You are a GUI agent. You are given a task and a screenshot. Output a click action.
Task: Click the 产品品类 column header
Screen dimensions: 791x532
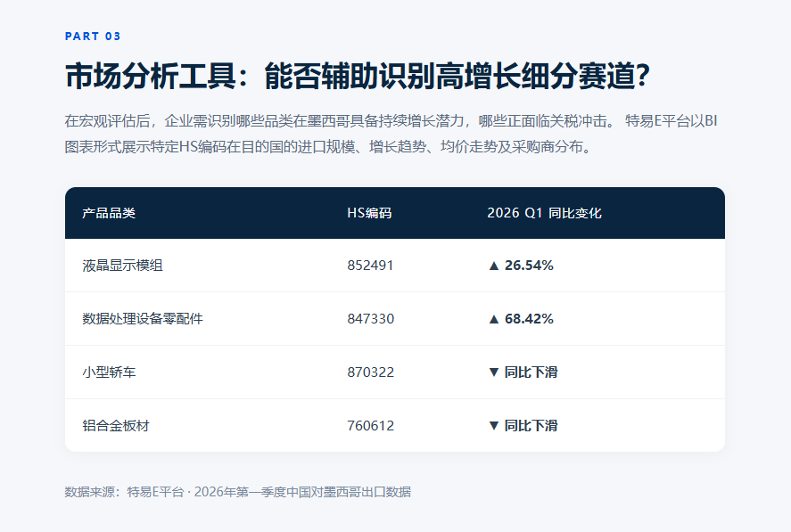[x=109, y=213]
